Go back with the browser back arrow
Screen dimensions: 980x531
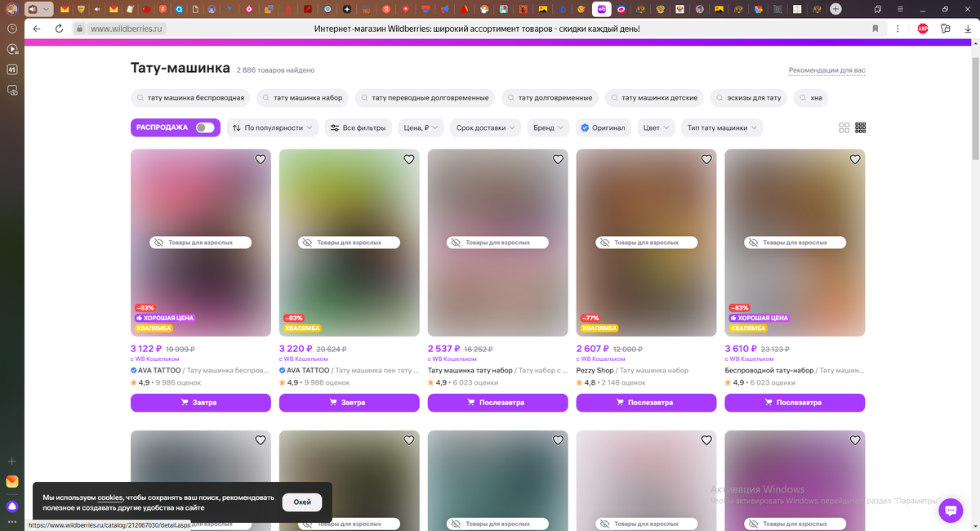coord(37,29)
